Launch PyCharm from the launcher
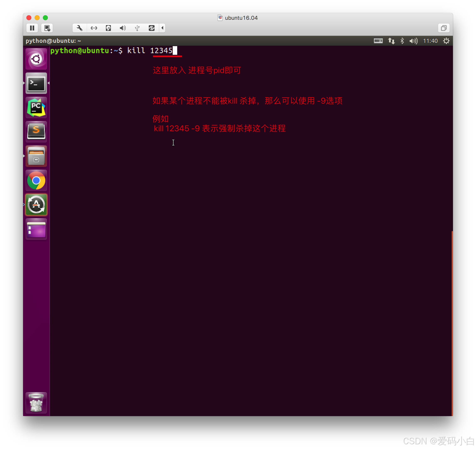Screen dimensions: 476x449 (x=36, y=108)
